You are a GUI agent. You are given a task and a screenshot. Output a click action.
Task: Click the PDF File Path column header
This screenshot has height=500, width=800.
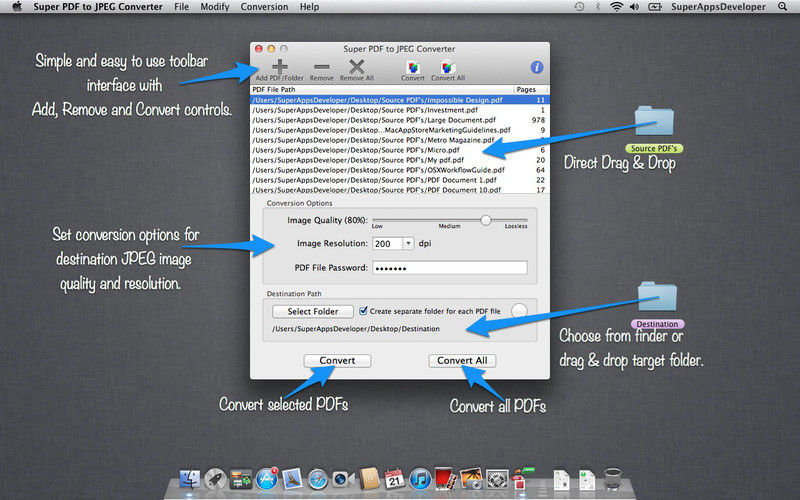pyautogui.click(x=381, y=89)
